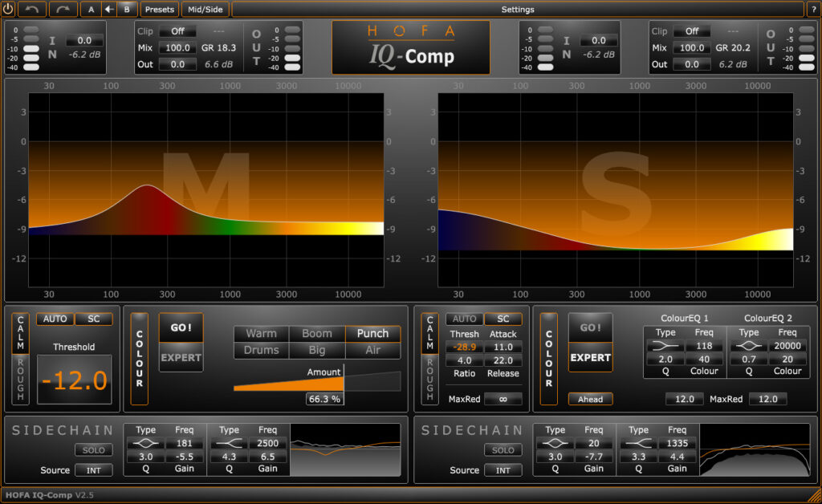The image size is (822, 504).
Task: Toggle Side channel SC button
Action: tap(503, 319)
